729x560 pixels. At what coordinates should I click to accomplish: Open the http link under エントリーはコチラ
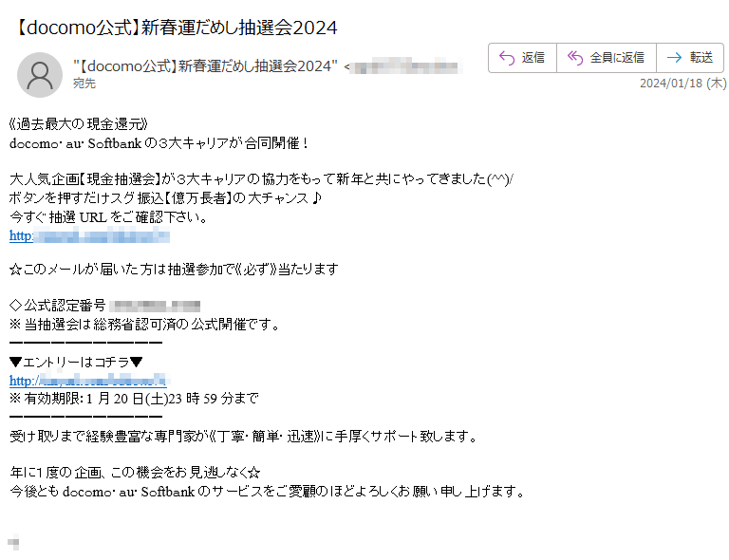pyautogui.click(x=88, y=381)
